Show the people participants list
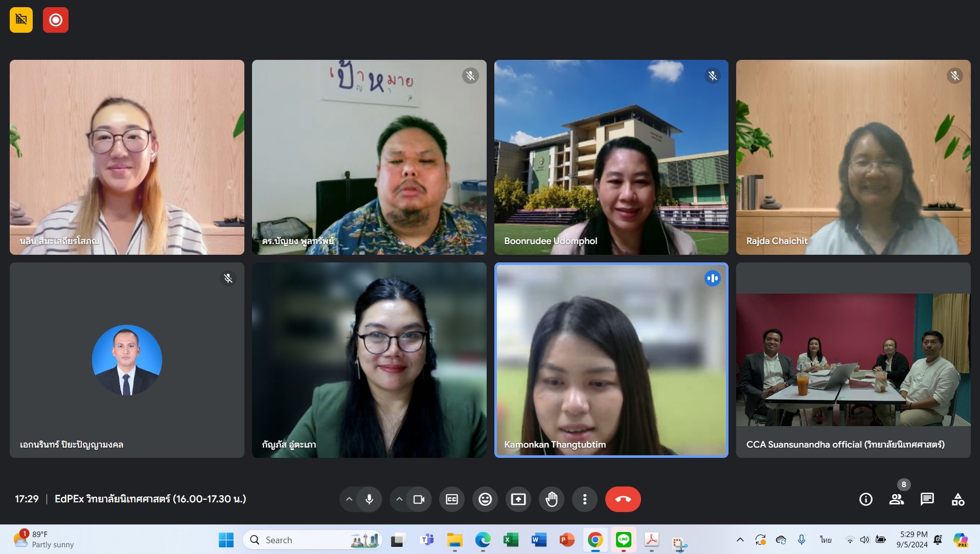Screen dimensions: 980x554 pos(896,499)
